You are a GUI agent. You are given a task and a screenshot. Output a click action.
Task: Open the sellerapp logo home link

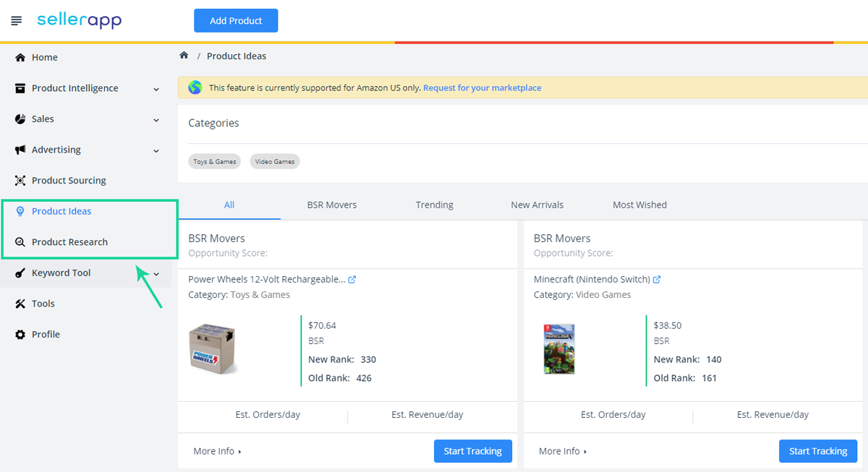point(80,20)
